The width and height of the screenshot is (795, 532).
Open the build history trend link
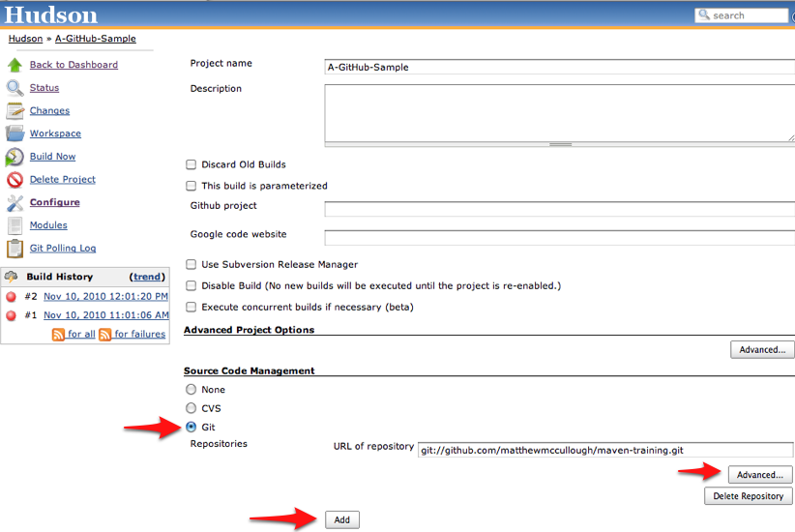[x=147, y=277]
